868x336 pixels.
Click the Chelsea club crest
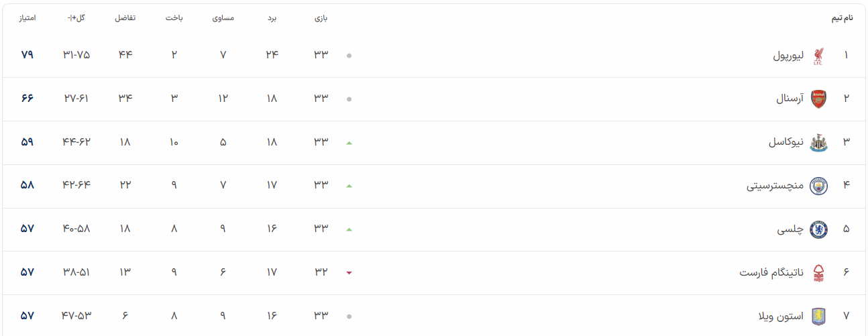(x=818, y=229)
